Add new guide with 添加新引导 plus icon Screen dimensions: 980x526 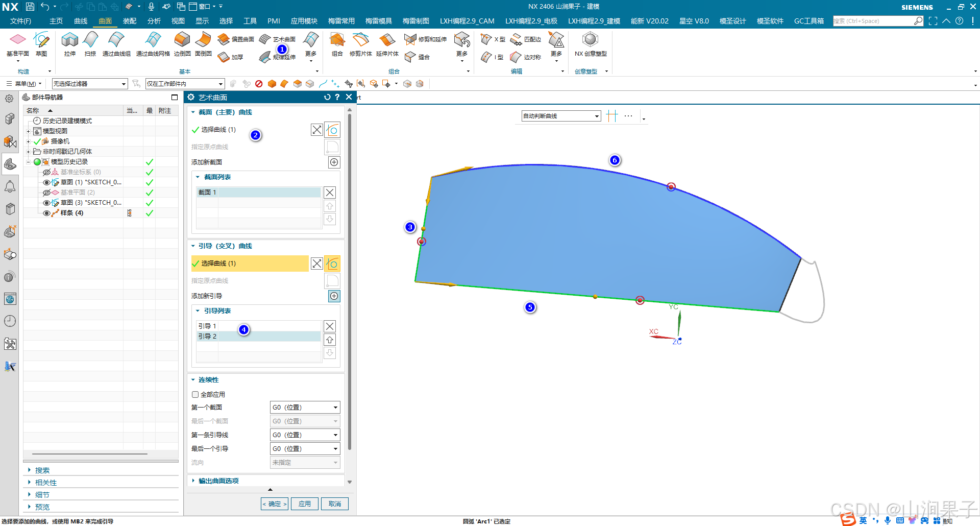[334, 296]
